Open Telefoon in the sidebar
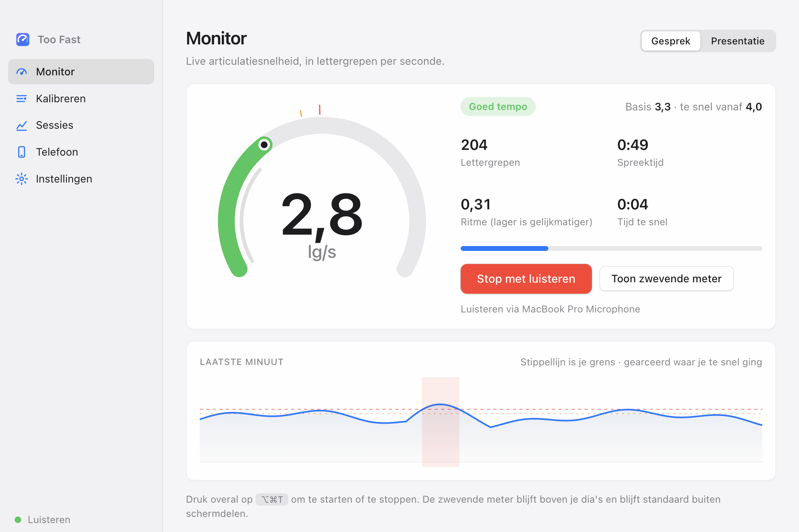Image resolution: width=799 pixels, height=532 pixels. [81, 152]
